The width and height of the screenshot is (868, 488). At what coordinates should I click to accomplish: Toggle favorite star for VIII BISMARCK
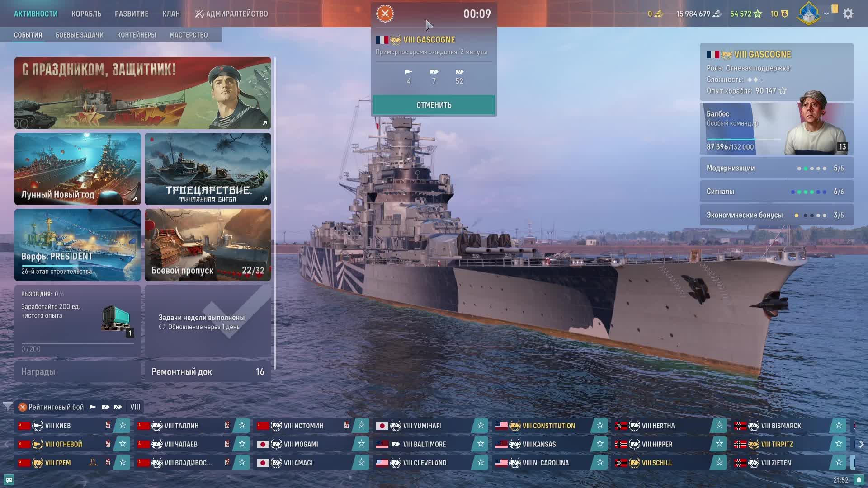click(839, 426)
